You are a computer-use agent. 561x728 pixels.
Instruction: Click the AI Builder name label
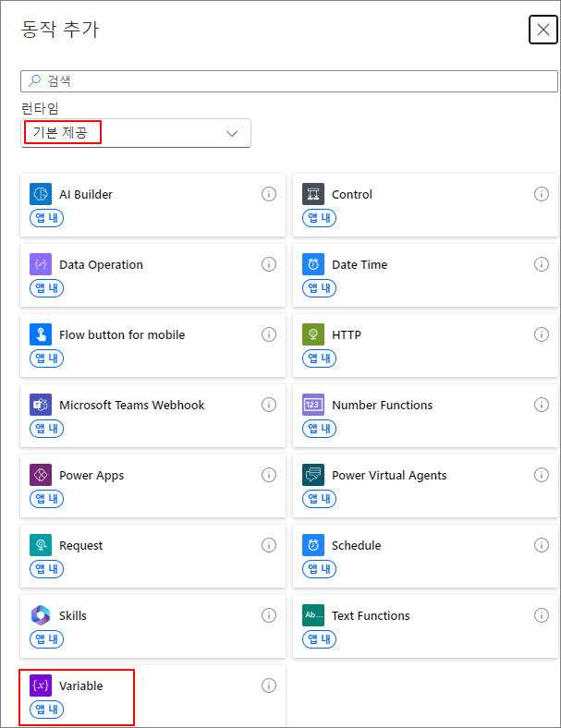point(86,195)
